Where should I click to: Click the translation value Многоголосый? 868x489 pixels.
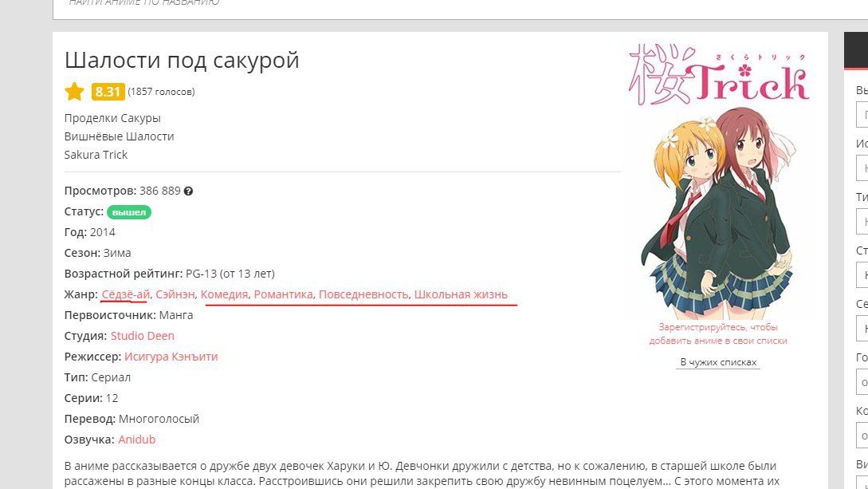click(159, 419)
